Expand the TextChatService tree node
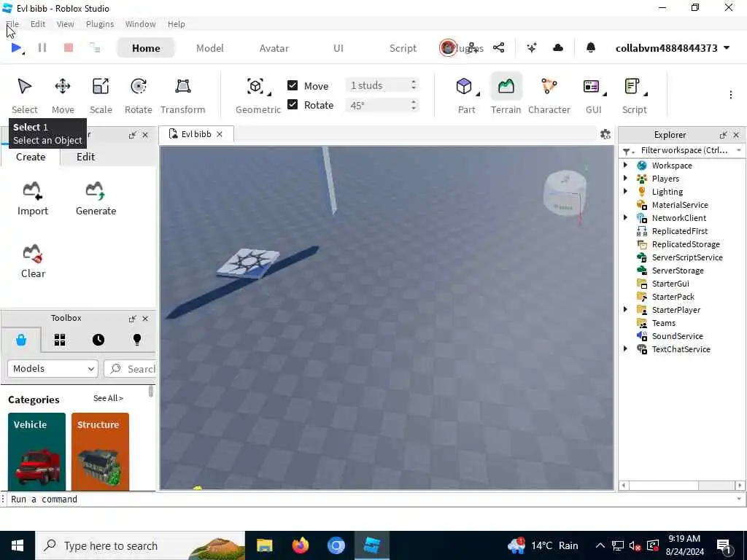This screenshot has height=560, width=747. click(625, 349)
